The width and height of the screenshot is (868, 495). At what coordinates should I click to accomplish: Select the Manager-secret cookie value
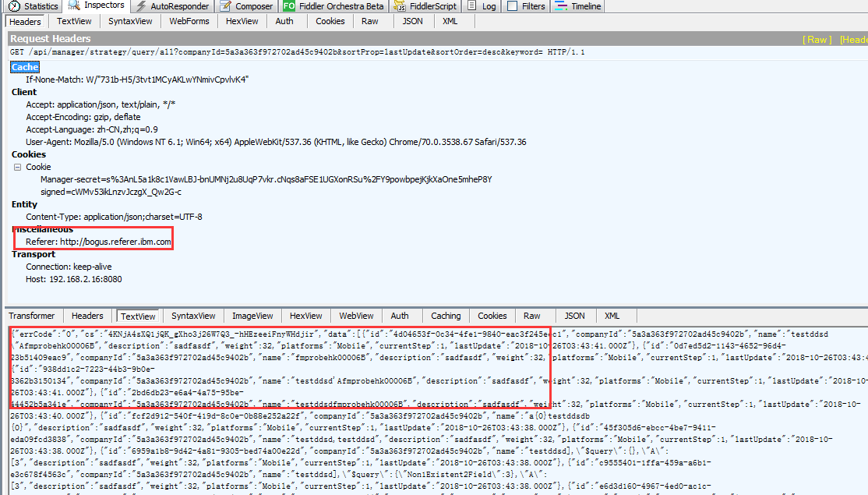(266, 179)
